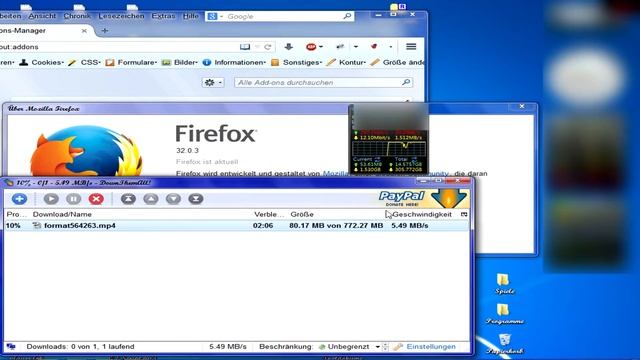The height and width of the screenshot is (360, 640).
Task: Open the Programme desktop folder
Action: (x=504, y=314)
